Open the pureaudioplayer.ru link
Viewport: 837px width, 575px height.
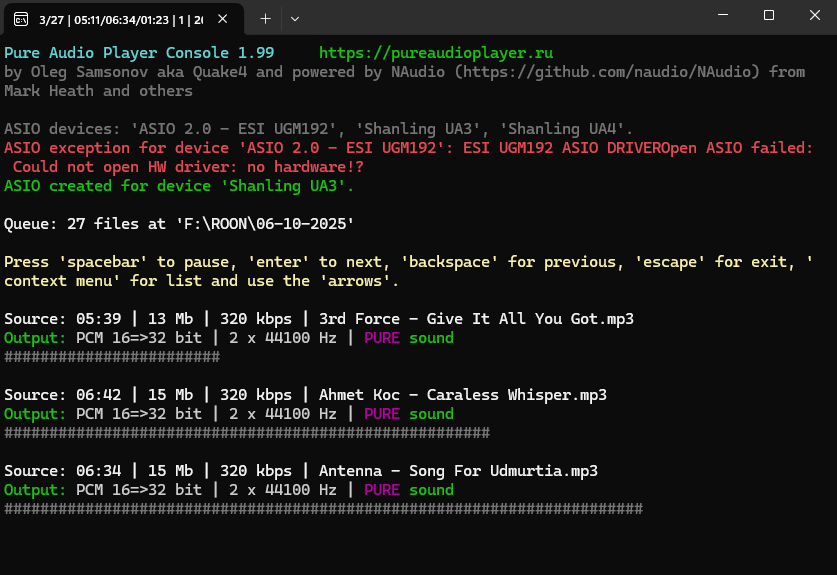coord(435,53)
